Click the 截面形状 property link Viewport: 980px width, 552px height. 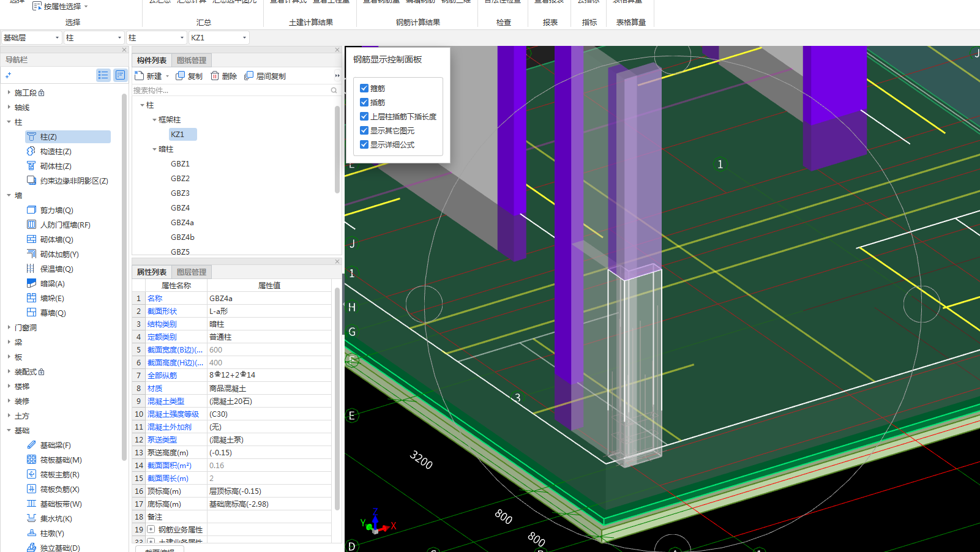coord(162,311)
